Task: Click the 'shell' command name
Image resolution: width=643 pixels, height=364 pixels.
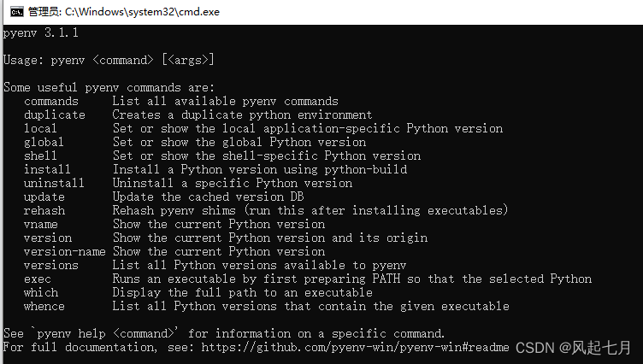Action: tap(40, 156)
